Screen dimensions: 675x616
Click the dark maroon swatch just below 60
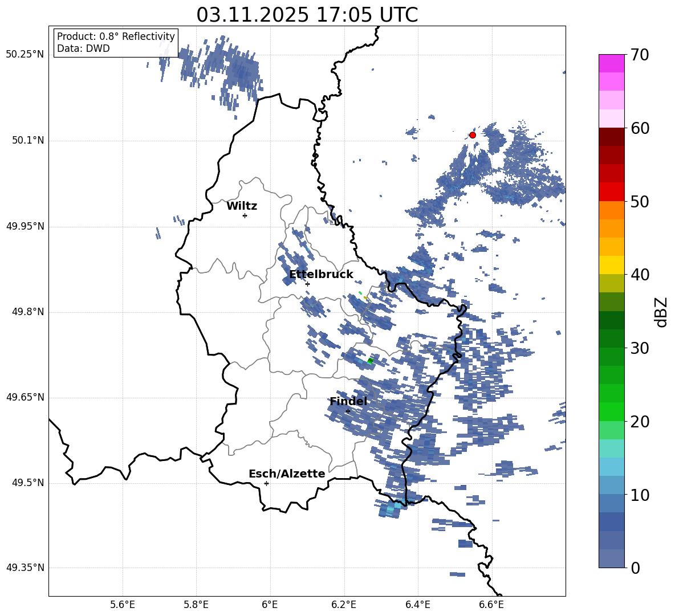[x=612, y=137]
